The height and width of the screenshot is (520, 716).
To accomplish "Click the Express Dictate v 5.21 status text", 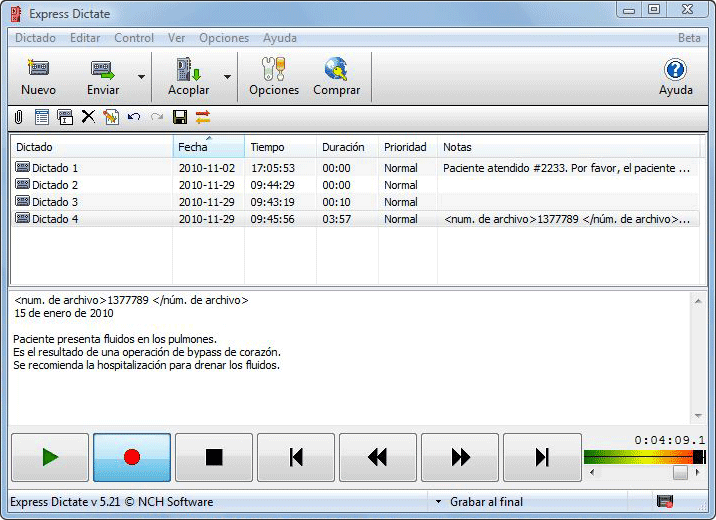I will 111,502.
